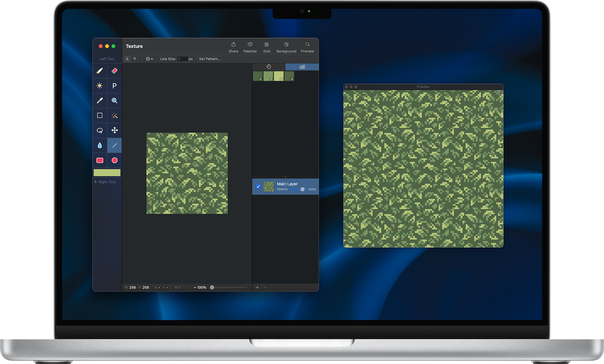Viewport: 604px width, 364px height.
Task: Open the line options circle dropdown
Action: pos(150,59)
